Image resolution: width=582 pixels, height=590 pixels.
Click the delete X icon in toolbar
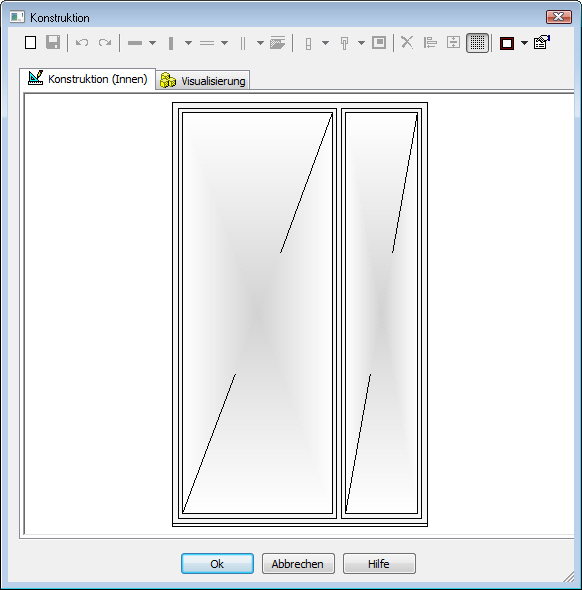click(x=407, y=43)
